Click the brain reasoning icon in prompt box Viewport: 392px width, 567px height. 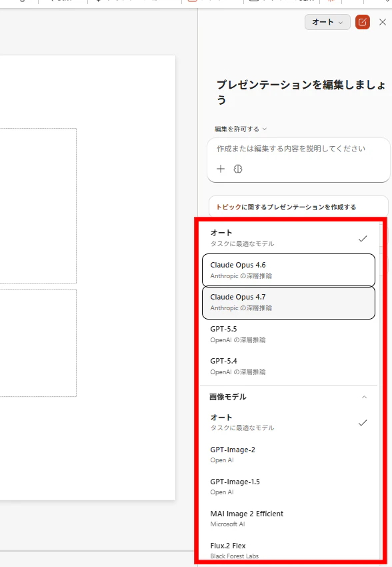(x=238, y=169)
